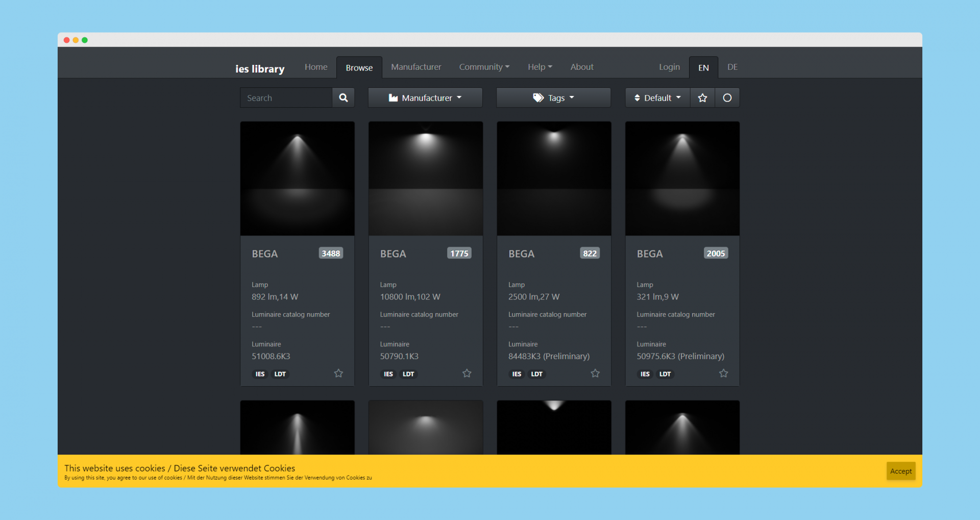980x520 pixels.
Task: Open the Default sort order dropdown
Action: click(657, 98)
